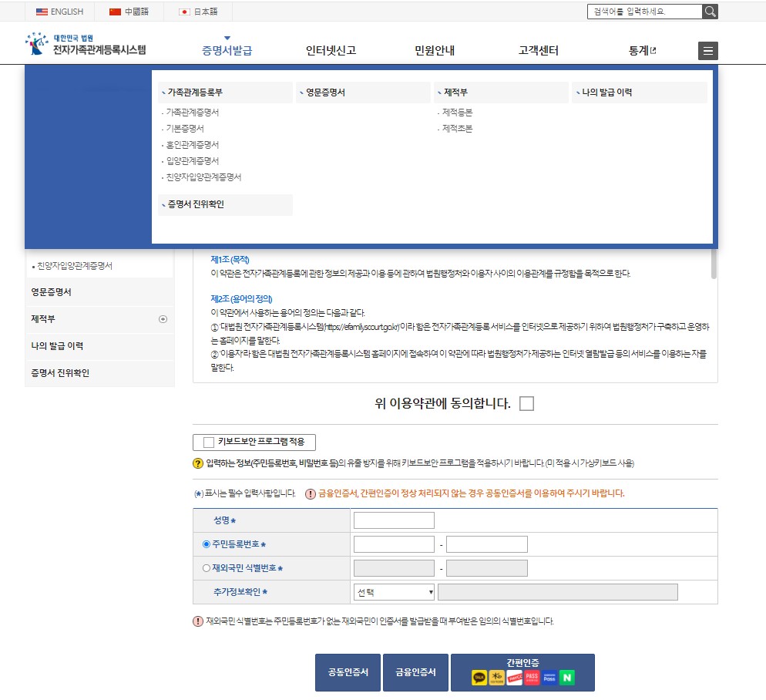Click the 금융결제원 authentication icon

pos(496,677)
